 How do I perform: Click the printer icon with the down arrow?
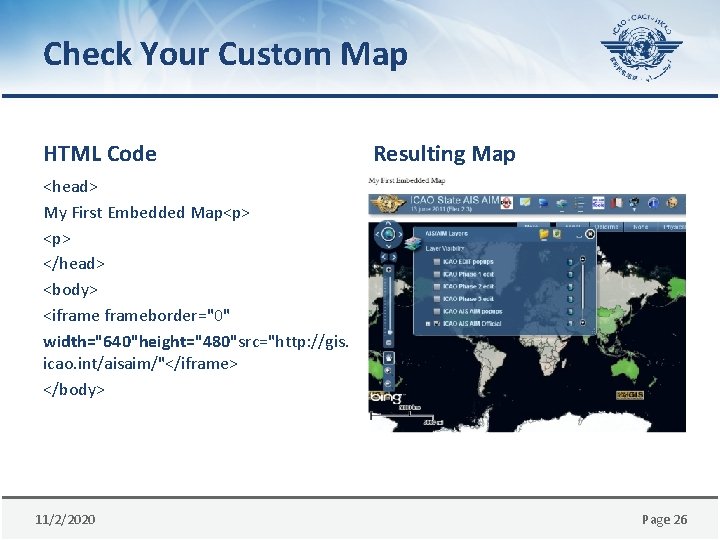tap(635, 203)
